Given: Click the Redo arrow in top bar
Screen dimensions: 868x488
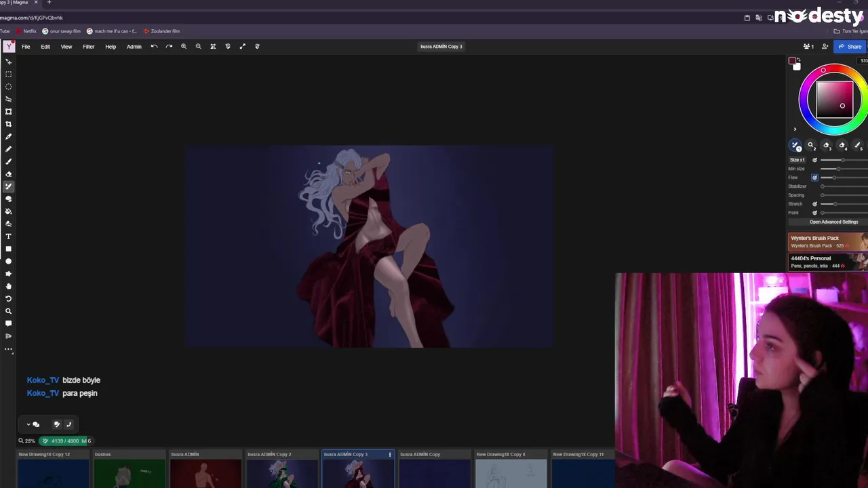Looking at the screenshot, I should 169,47.
